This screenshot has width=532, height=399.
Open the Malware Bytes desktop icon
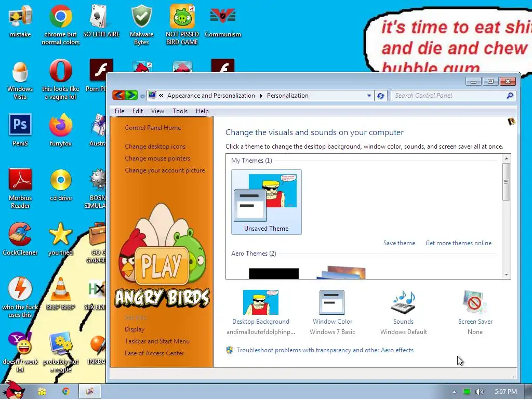141,24
